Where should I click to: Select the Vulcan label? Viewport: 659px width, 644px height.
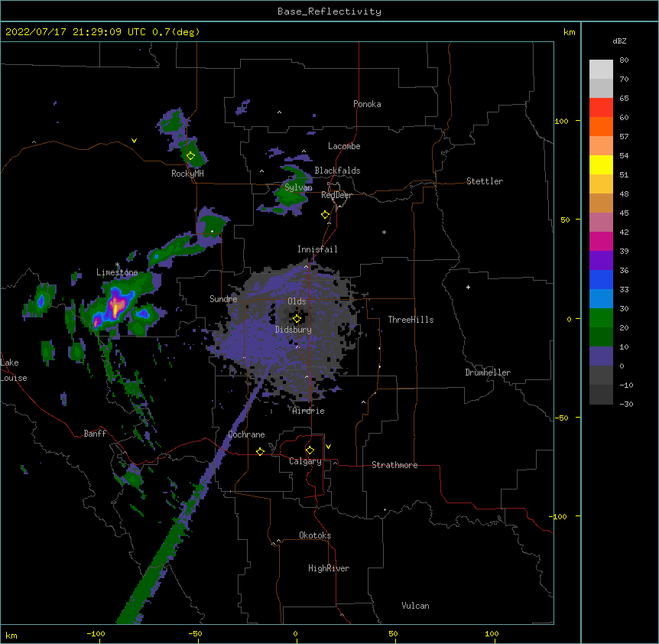pyautogui.click(x=415, y=606)
